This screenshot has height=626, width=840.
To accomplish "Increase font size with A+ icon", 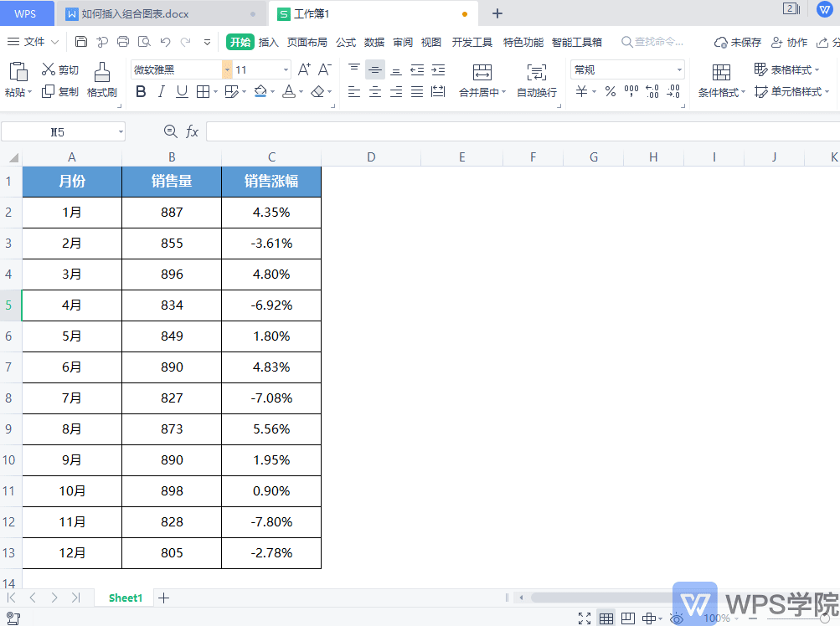I will point(304,69).
